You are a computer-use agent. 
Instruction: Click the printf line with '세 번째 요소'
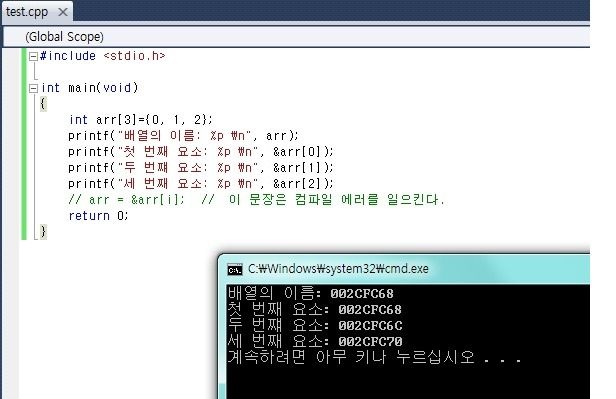[x=200, y=184]
